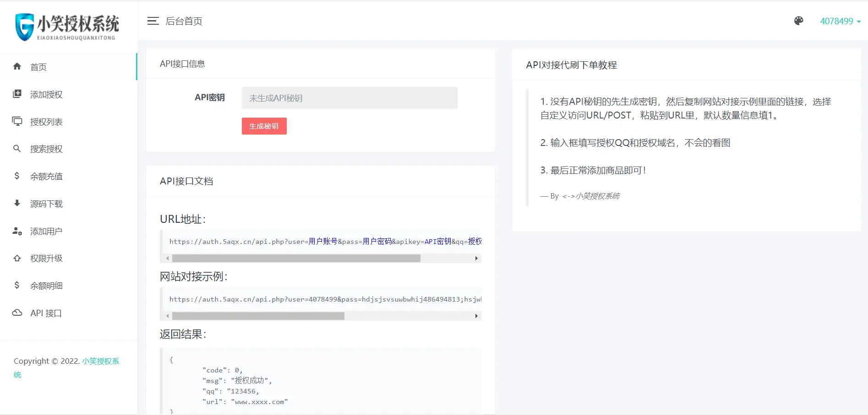The image size is (868, 415).
Task: Open the 小笑授权系统 copyright link
Action: (x=100, y=361)
